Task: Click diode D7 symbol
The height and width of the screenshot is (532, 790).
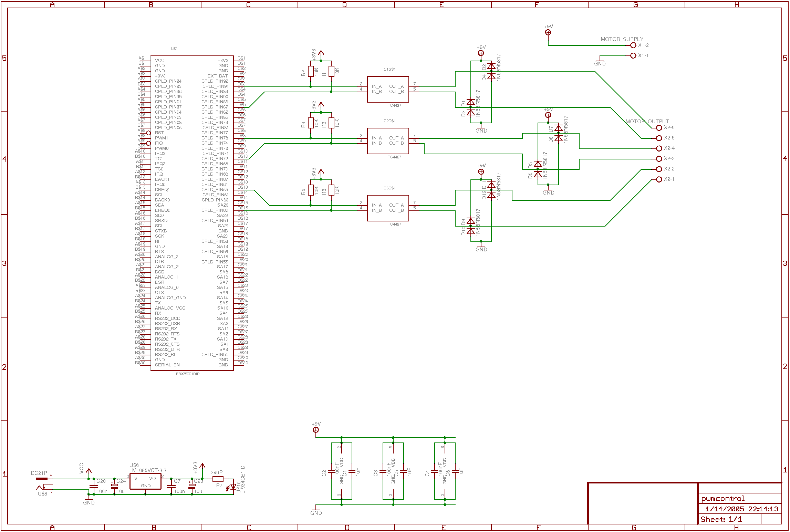Action: [559, 128]
